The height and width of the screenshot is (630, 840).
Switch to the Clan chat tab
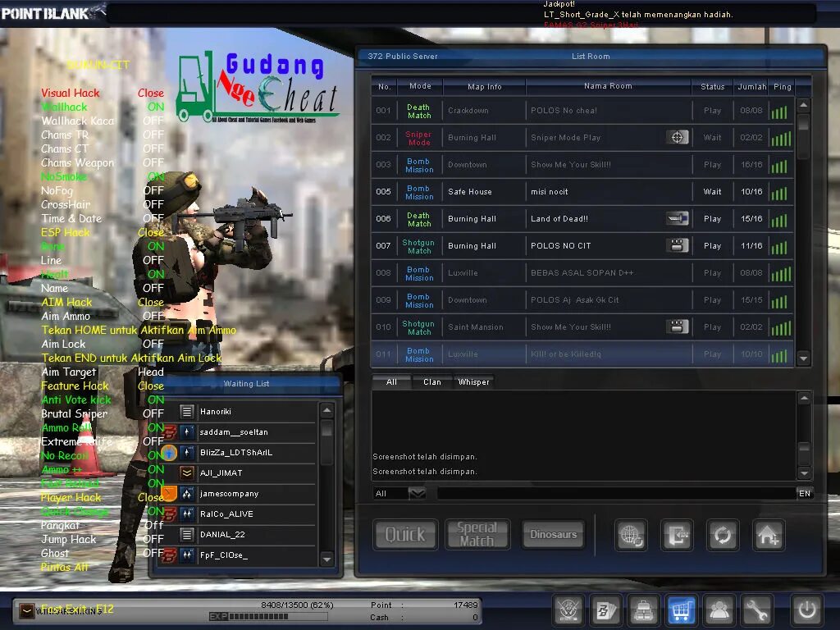432,382
